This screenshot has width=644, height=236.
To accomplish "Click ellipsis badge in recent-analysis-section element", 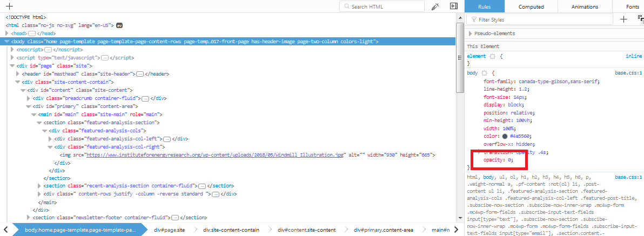I will [203, 186].
